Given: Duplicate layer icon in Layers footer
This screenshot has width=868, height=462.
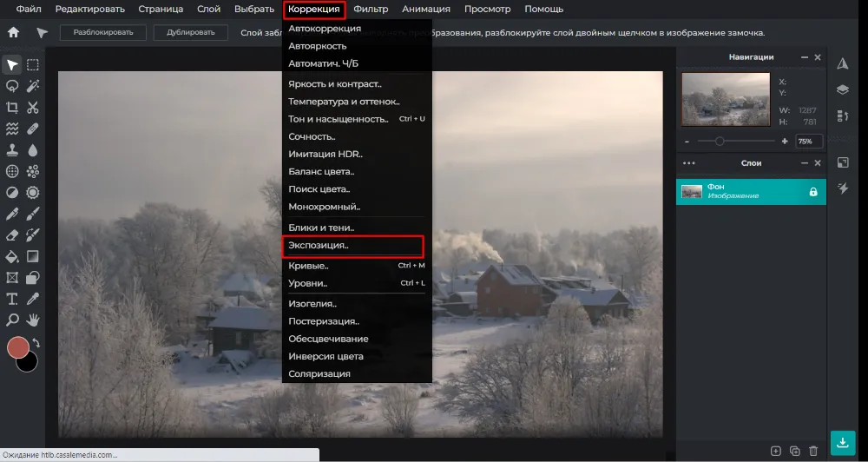Looking at the screenshot, I should coord(794,451).
